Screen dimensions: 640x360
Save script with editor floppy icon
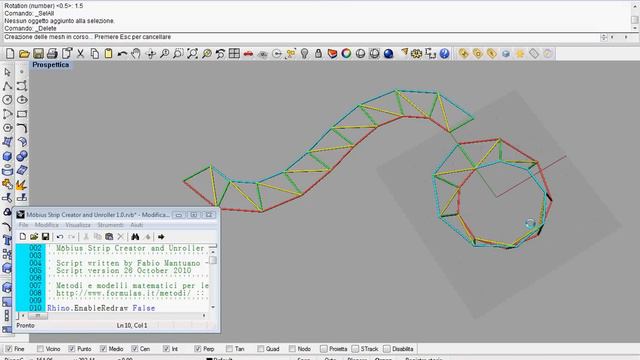45,237
